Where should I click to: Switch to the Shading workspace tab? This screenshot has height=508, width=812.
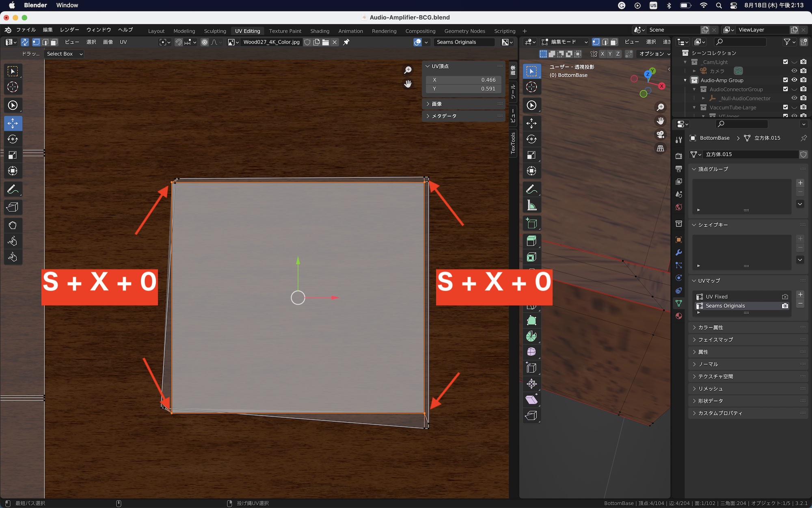pyautogui.click(x=320, y=31)
